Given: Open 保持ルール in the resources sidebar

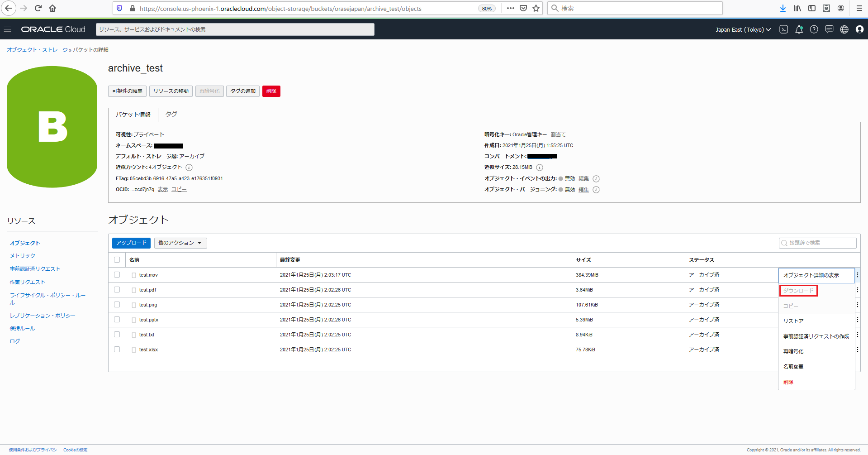Looking at the screenshot, I should click(23, 328).
